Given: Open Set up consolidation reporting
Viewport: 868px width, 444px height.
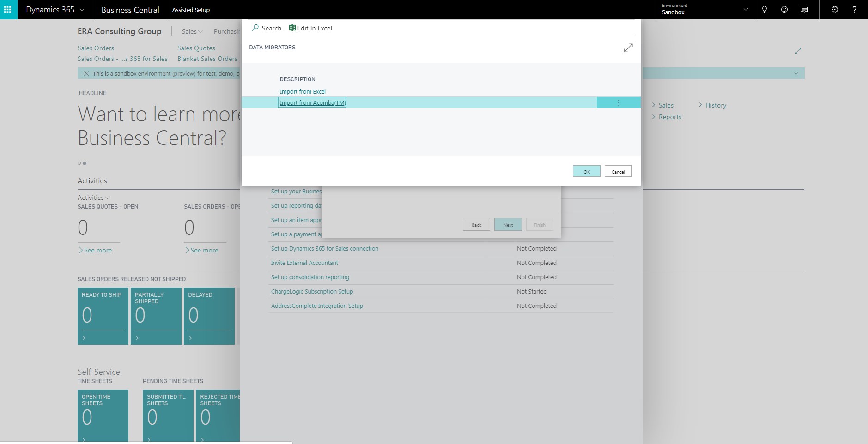Looking at the screenshot, I should point(310,277).
